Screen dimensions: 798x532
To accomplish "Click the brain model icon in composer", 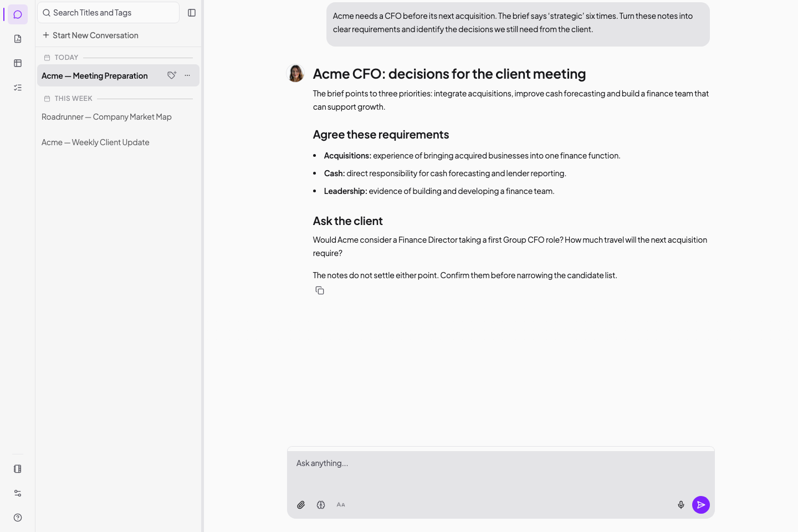I will coord(321,505).
